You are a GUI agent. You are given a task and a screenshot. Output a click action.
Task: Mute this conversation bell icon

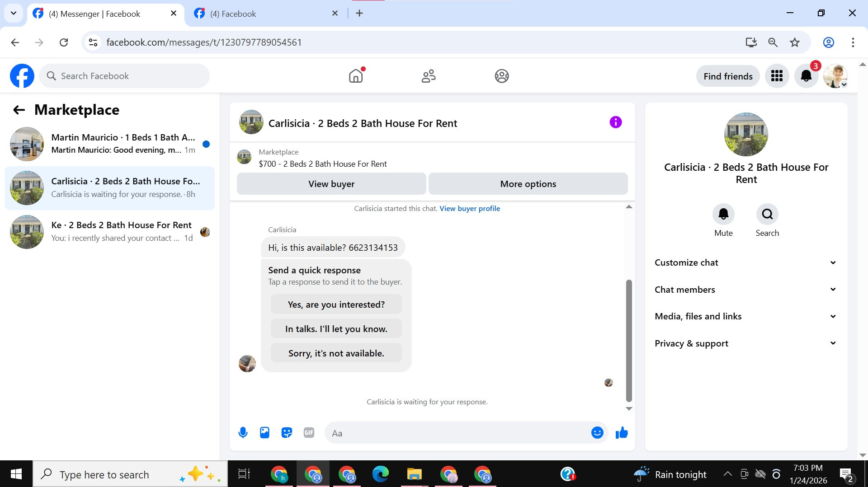click(723, 214)
